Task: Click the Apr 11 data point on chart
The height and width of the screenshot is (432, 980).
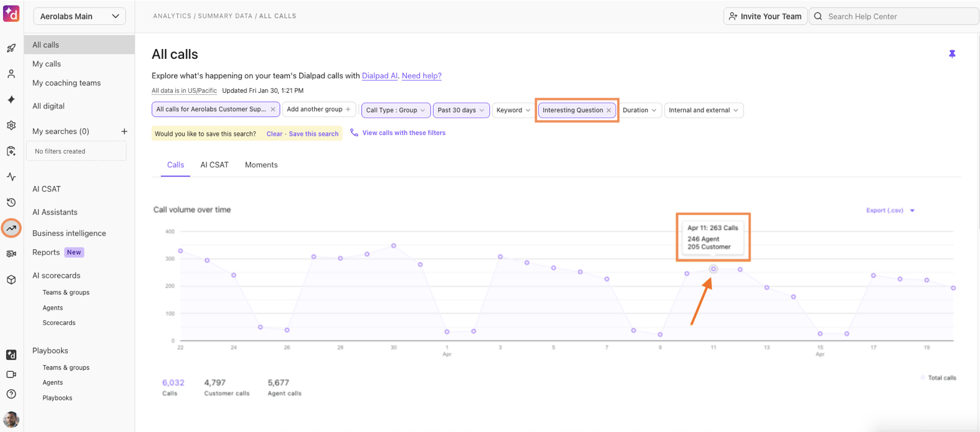Action: pyautogui.click(x=714, y=269)
